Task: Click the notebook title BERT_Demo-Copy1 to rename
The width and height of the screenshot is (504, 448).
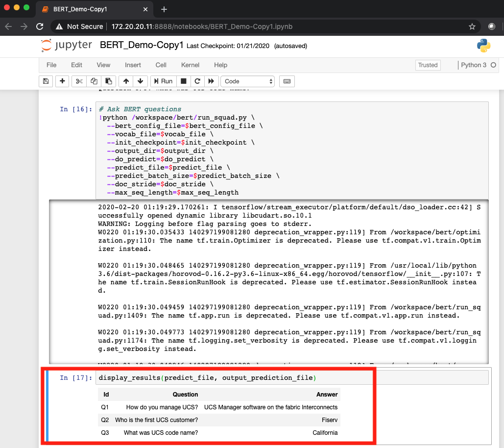Action: (x=142, y=45)
